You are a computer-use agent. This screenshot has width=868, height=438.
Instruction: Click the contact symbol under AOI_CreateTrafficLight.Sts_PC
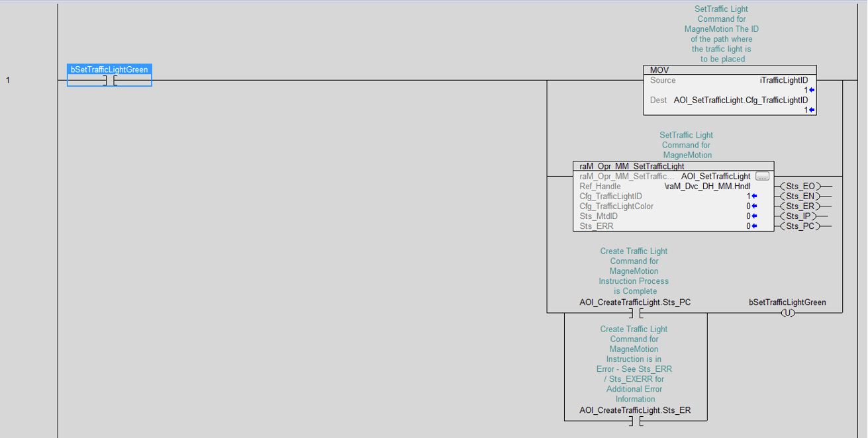[635, 313]
